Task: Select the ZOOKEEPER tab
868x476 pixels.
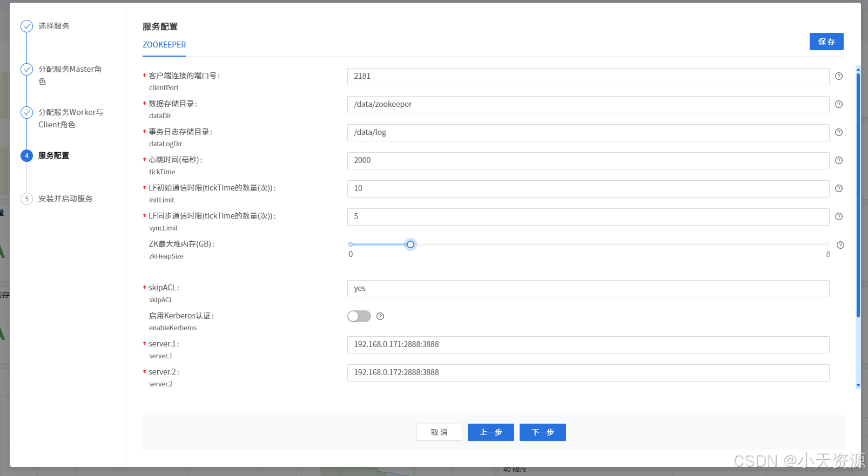Action: click(x=164, y=45)
